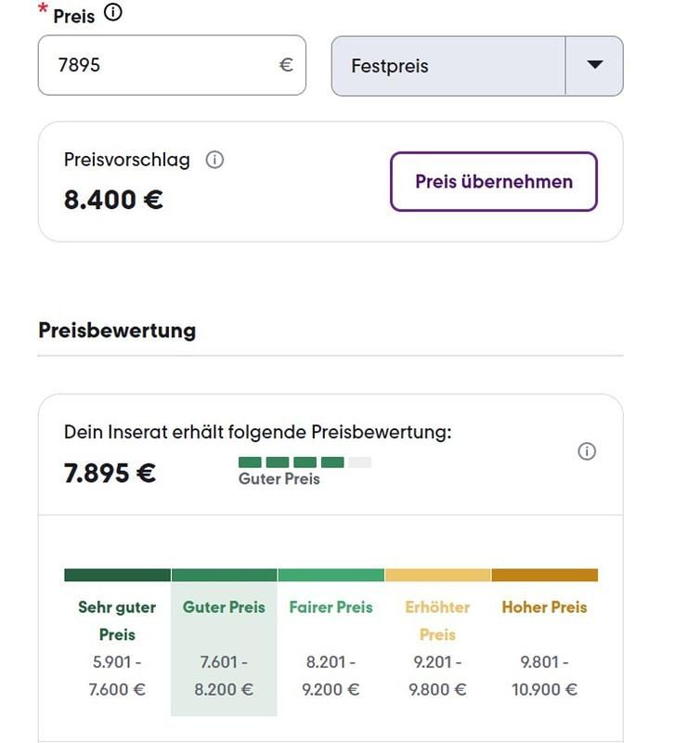Click the Preis übernehmen button
Image resolution: width=700 pixels, height=743 pixels.
(x=493, y=182)
